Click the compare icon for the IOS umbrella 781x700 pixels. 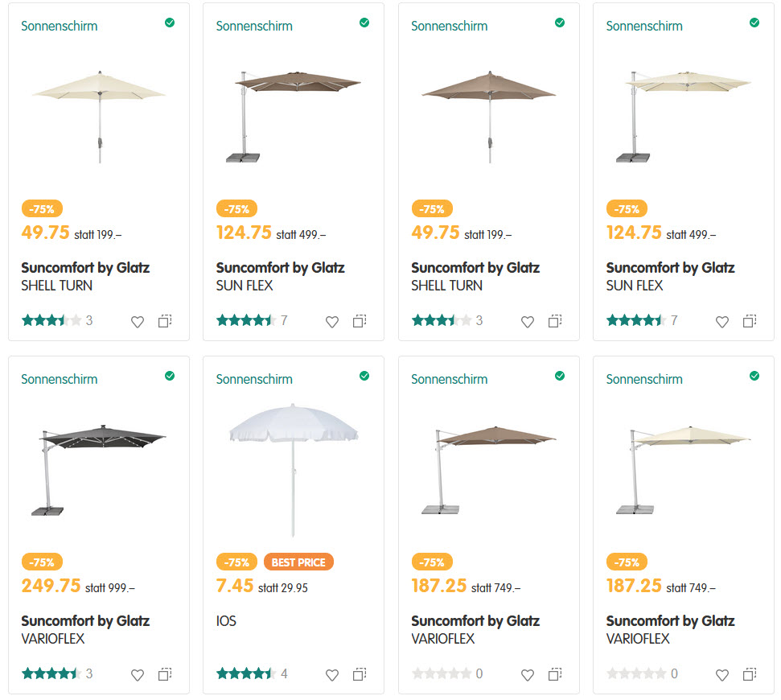click(x=360, y=674)
